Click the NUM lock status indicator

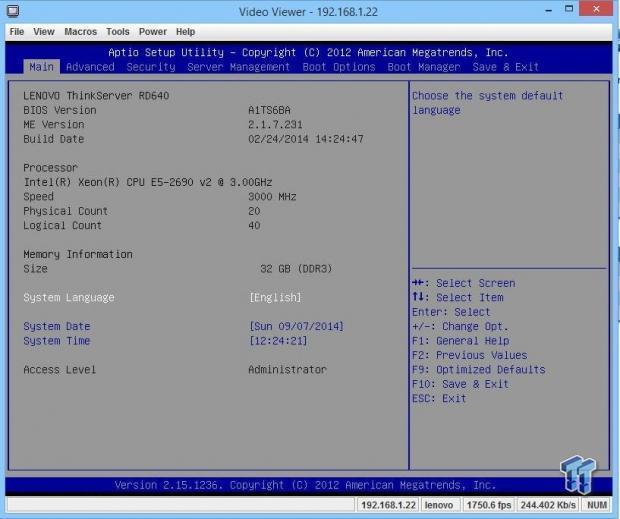tap(597, 505)
